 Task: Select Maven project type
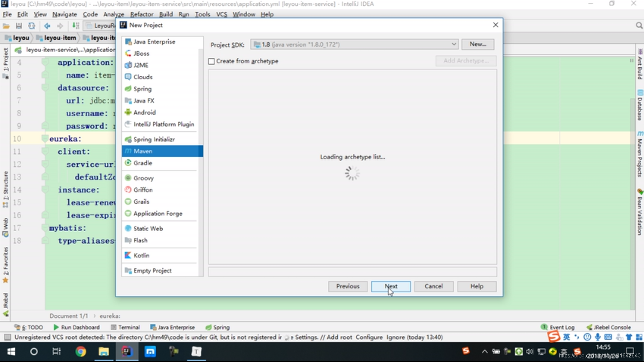[162, 151]
